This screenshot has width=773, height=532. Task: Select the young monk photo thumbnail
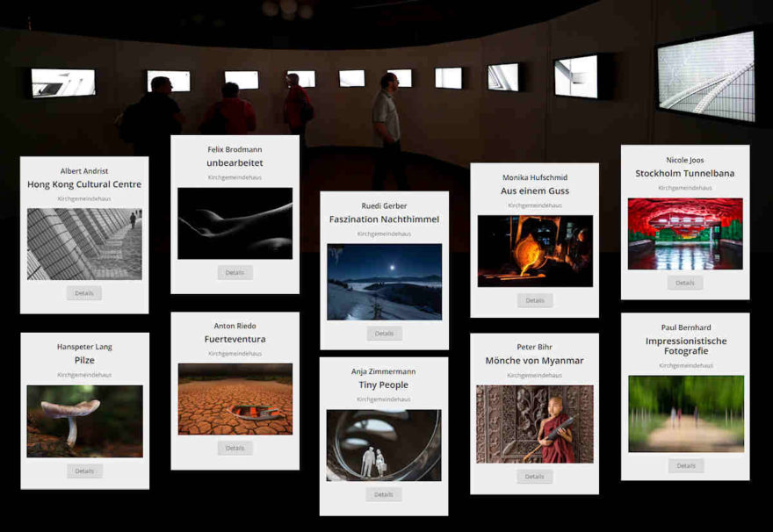[535, 424]
